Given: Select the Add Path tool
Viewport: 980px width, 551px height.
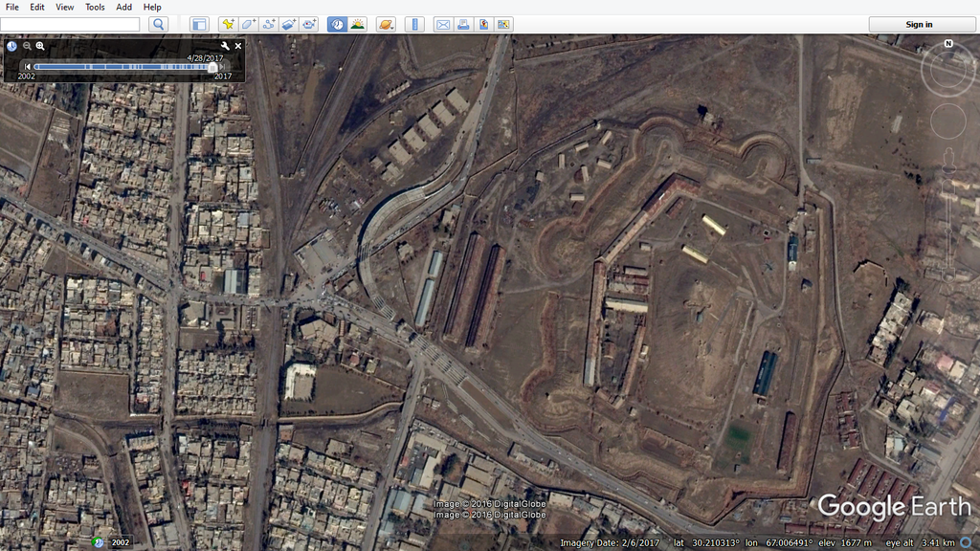Looking at the screenshot, I should coord(269,24).
